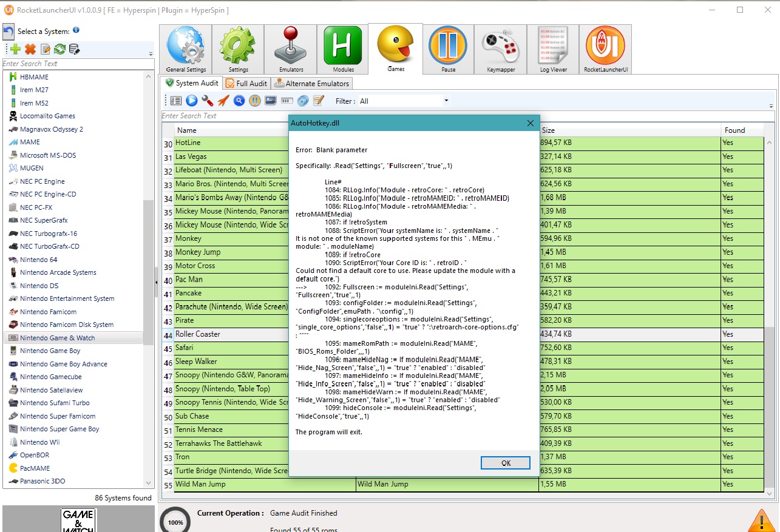Screen dimensions: 780x532
Task: Click the blue play launch game icon
Action: (192, 101)
